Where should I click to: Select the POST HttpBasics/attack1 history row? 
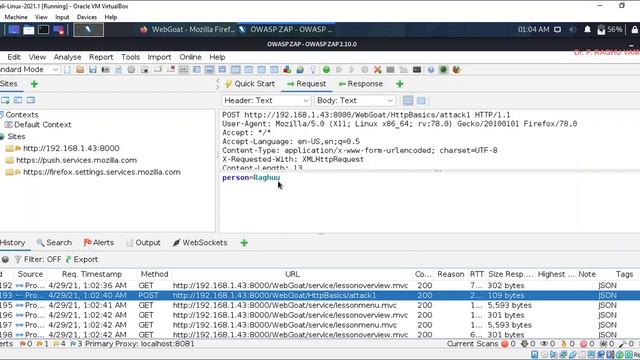click(x=320, y=296)
